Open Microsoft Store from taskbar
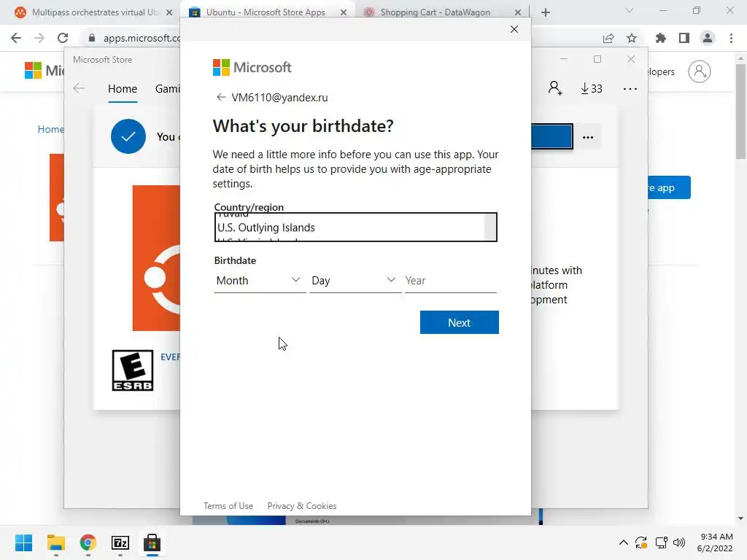 pyautogui.click(x=152, y=542)
